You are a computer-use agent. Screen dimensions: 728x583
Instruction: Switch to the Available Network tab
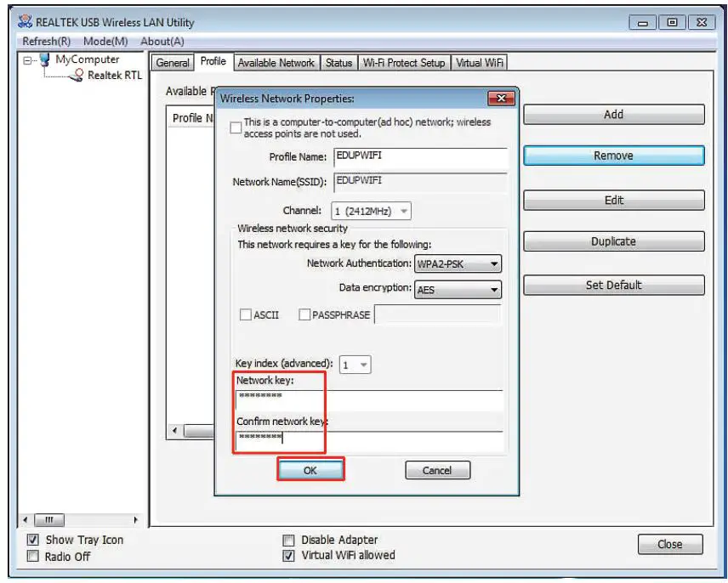[x=276, y=63]
